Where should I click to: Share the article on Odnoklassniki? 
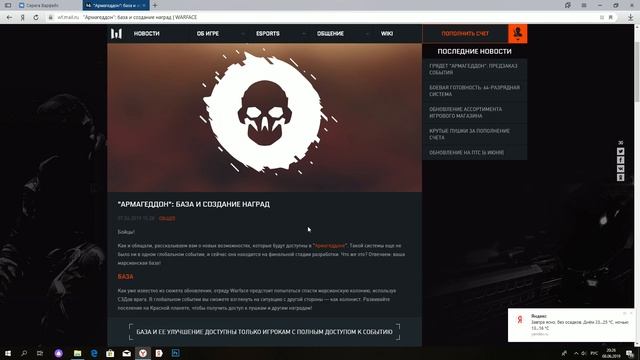620,177
